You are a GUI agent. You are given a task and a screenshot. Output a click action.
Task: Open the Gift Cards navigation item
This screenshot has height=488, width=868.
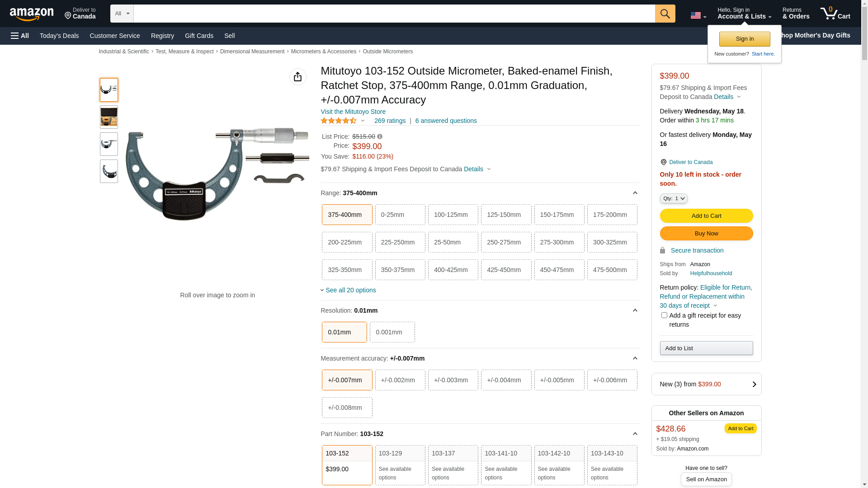[x=199, y=36]
